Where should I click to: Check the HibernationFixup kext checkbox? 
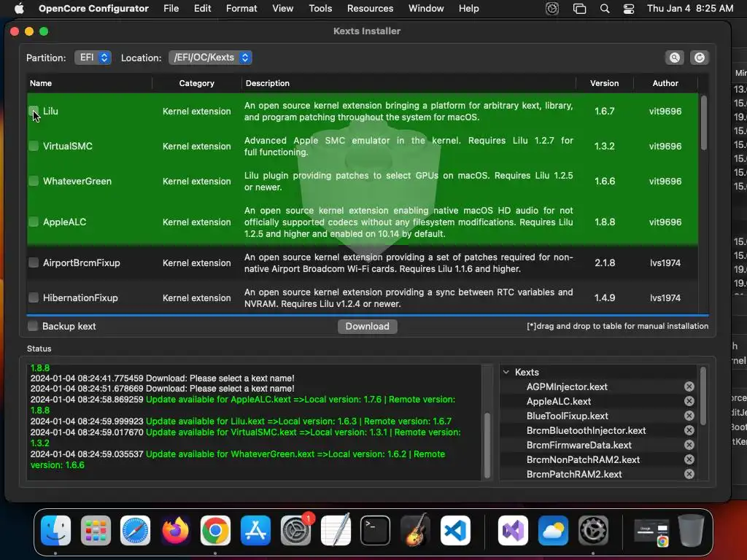[x=34, y=297]
